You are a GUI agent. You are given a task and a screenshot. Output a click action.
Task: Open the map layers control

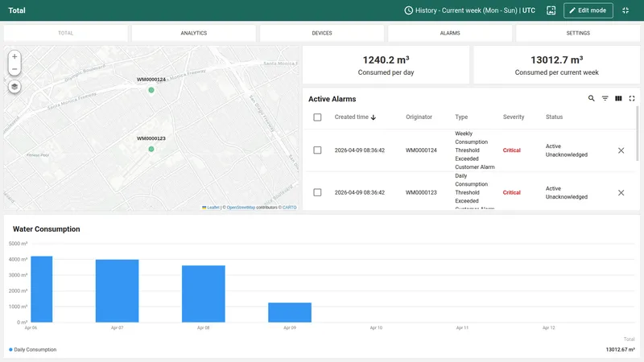14,87
